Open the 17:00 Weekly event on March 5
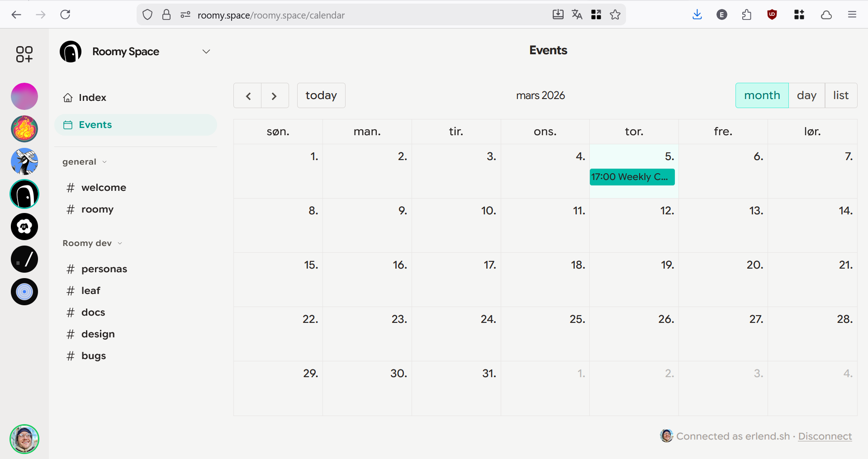 (x=632, y=177)
